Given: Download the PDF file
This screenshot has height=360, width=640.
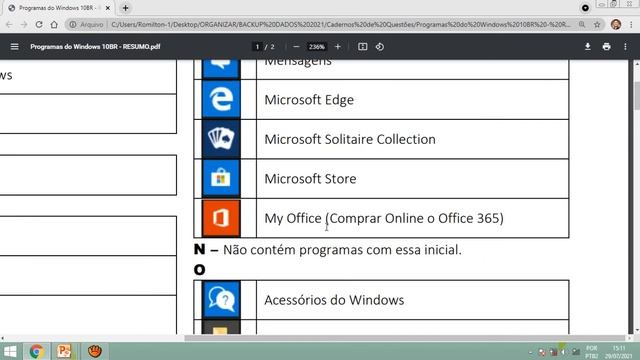Looking at the screenshot, I should (588, 47).
